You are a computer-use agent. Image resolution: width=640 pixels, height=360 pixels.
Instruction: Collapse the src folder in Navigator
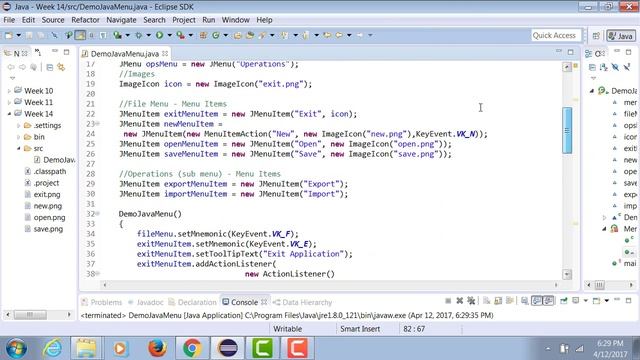(19, 149)
